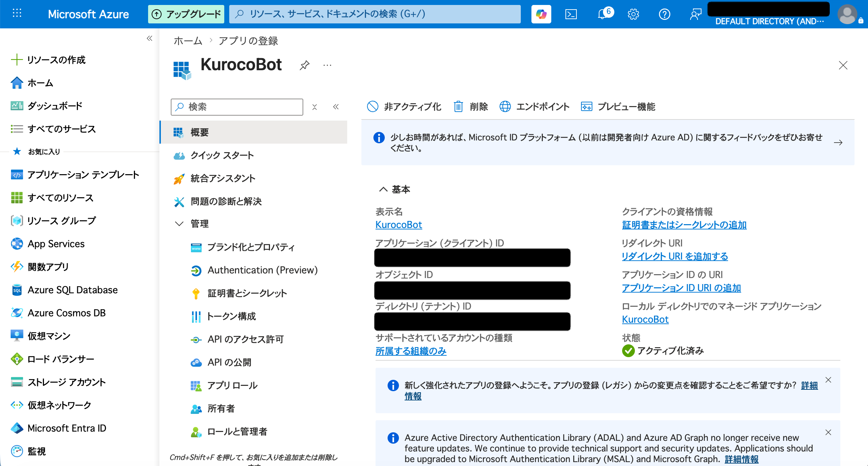Image resolution: width=868 pixels, height=466 pixels.
Task: Open the account avatar menu
Action: [847, 14]
